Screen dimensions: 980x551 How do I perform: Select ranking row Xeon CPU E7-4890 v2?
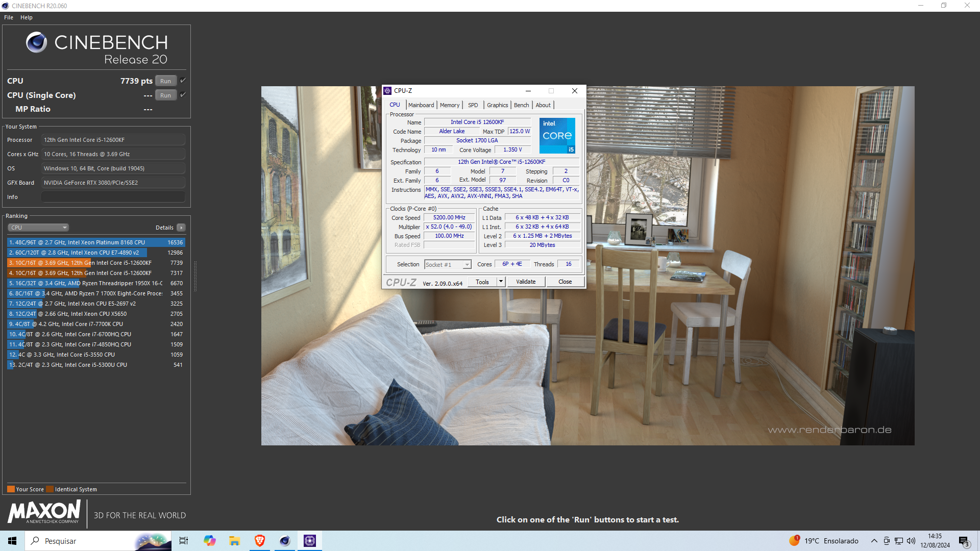96,253
